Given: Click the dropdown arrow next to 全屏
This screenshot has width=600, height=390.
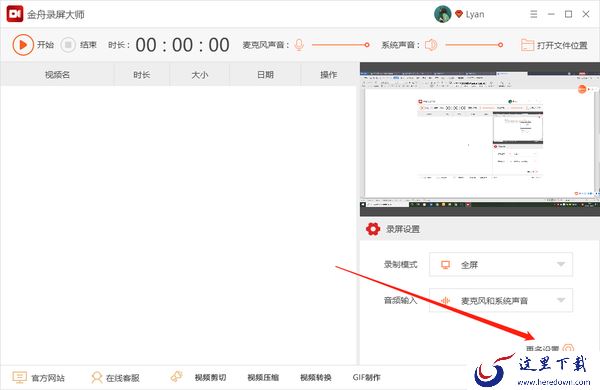Looking at the screenshot, I should [561, 264].
